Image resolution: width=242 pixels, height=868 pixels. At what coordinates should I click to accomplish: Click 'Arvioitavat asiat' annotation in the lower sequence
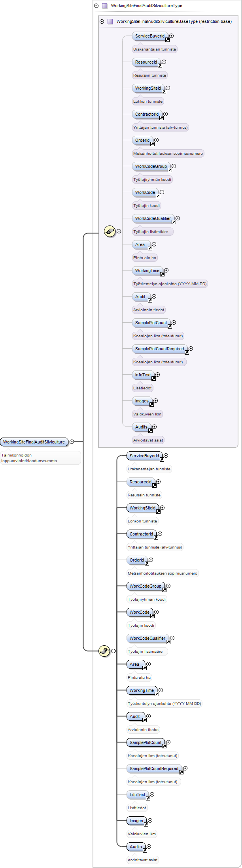coord(143,860)
